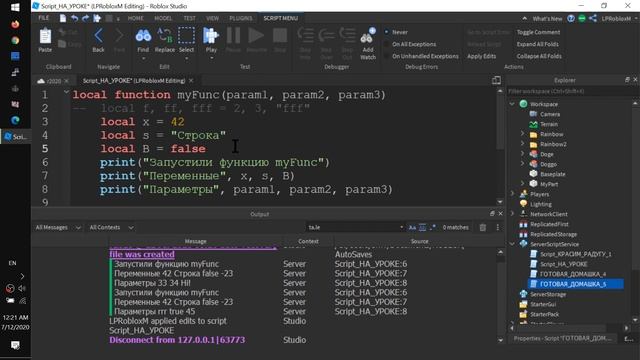
Task: Close the Output panel
Action: point(500,213)
